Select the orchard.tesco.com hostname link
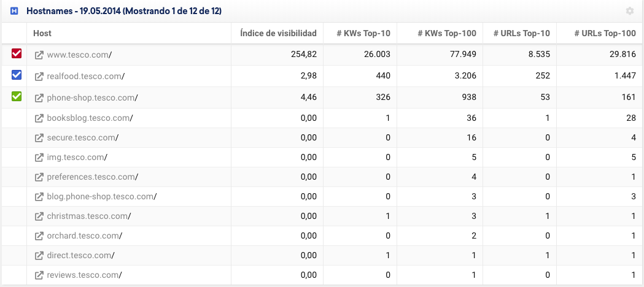 tap(82, 236)
